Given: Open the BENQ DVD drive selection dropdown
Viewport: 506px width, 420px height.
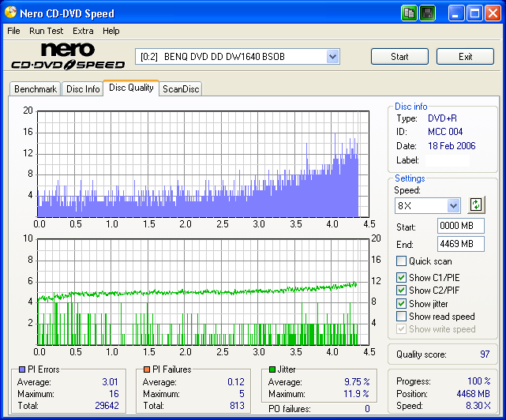Looking at the screenshot, I should click(332, 56).
